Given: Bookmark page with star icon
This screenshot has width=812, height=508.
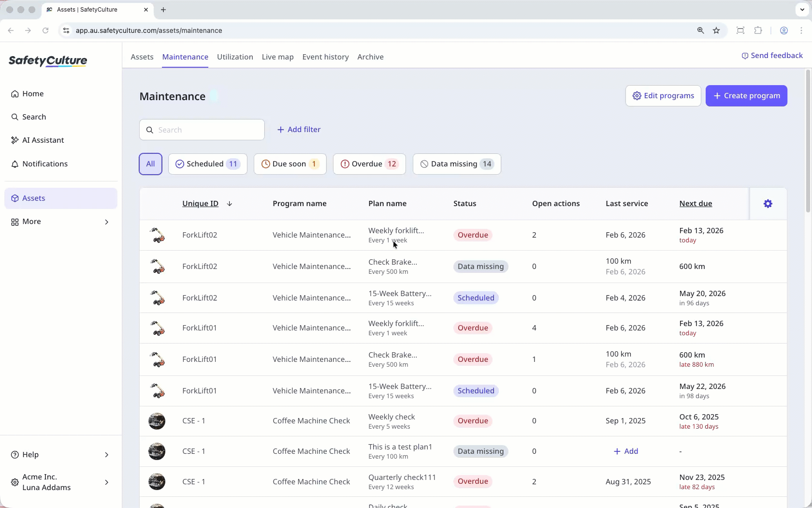Looking at the screenshot, I should [716, 30].
